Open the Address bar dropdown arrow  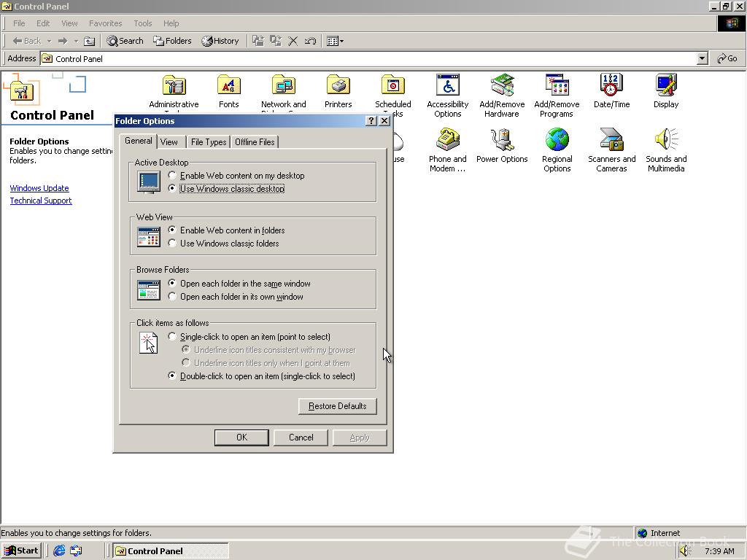click(702, 58)
